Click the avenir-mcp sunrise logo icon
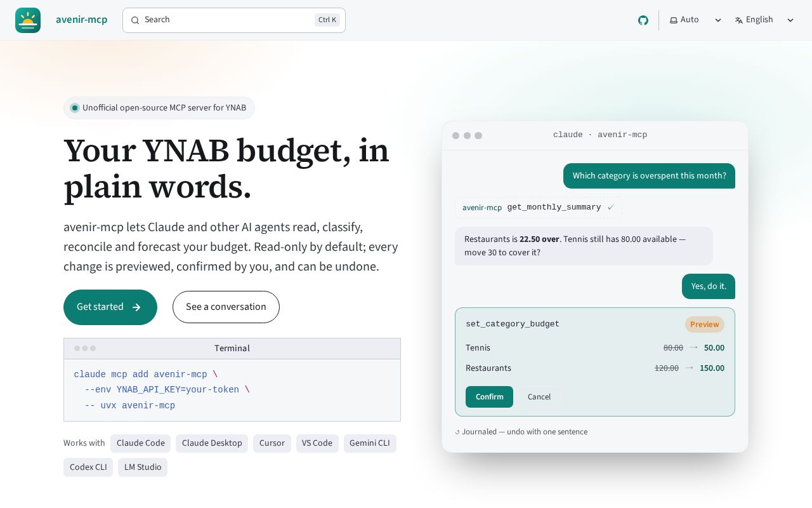812x508 pixels. (x=28, y=20)
